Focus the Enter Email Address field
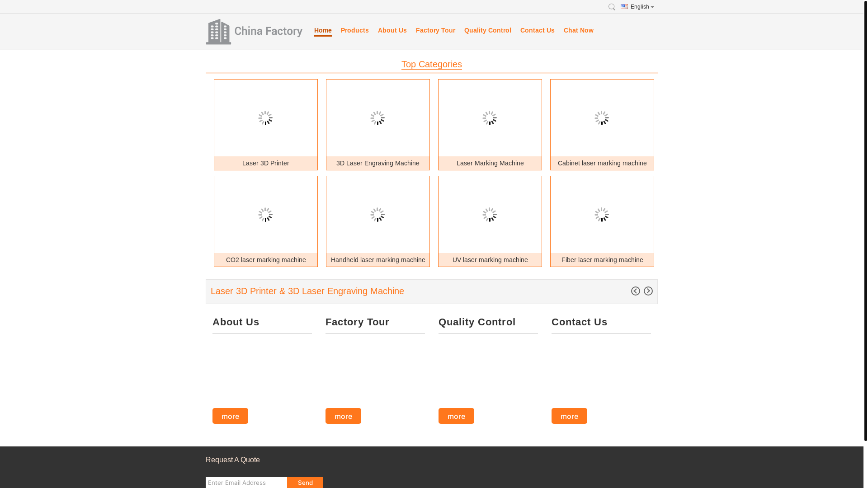 click(246, 483)
